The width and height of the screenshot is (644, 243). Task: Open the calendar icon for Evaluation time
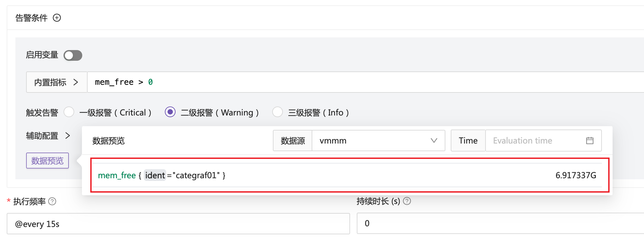590,141
